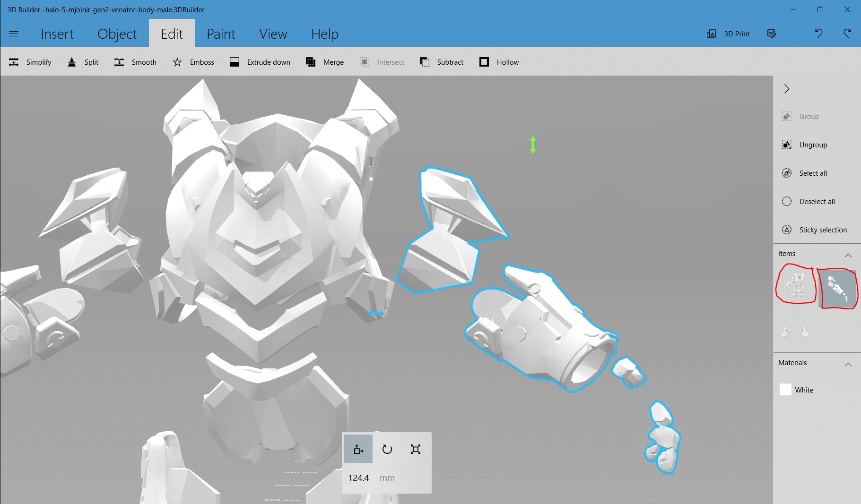Click the Extrude down label
The image size is (861, 504).
[269, 62]
